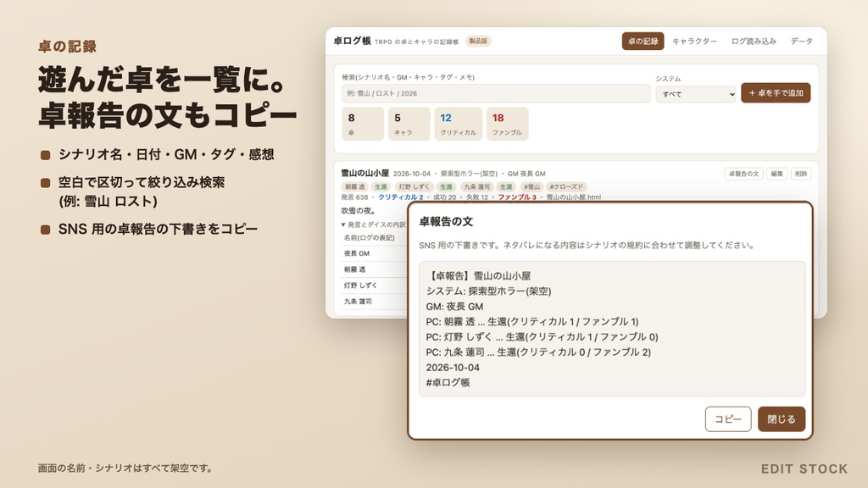Click the 生還 badge beside 灯野 しずく tag
Screen dimensions: 868x488
point(446,187)
